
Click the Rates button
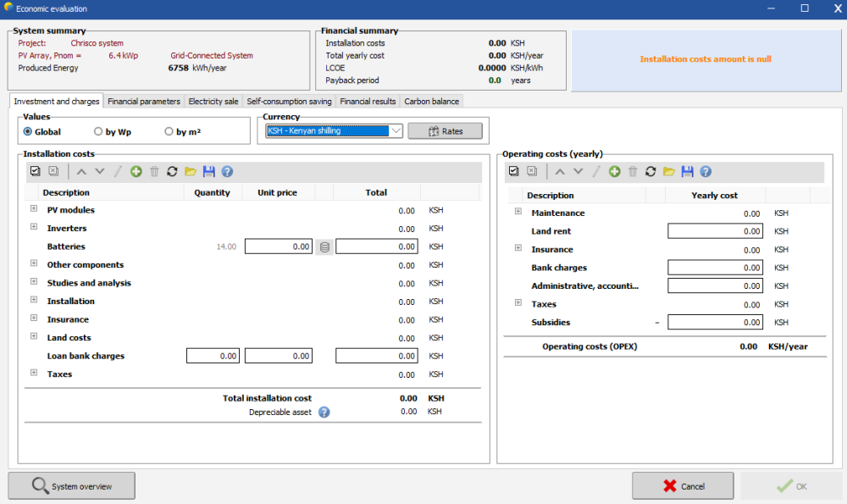[x=445, y=131]
